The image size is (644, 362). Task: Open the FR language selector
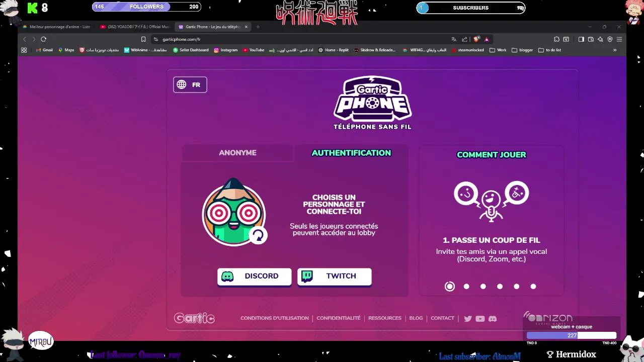pyautogui.click(x=190, y=84)
